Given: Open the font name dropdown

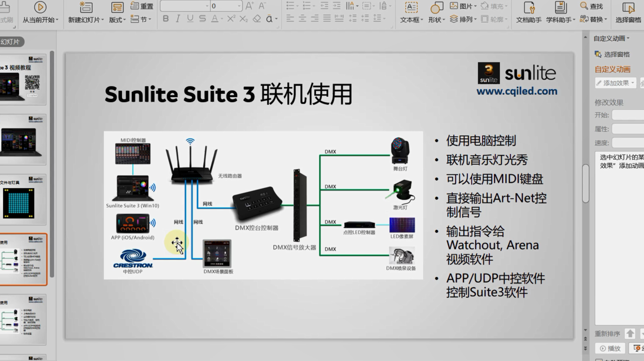Looking at the screenshot, I should 207,6.
